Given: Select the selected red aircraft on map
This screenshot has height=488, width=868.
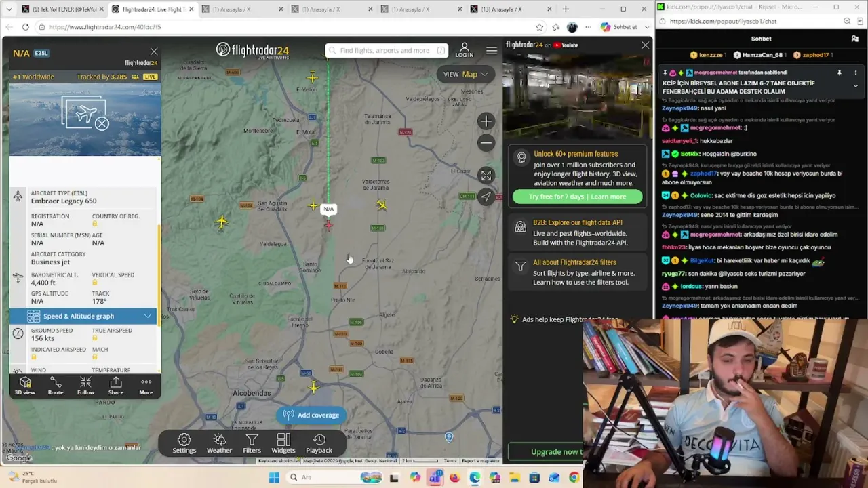Looking at the screenshot, I should [x=329, y=226].
